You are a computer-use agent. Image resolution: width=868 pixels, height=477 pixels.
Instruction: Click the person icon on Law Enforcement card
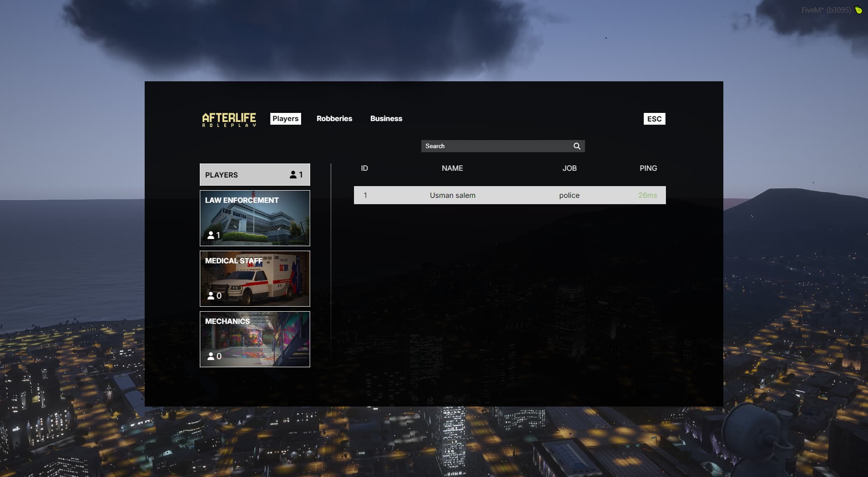[x=211, y=235]
